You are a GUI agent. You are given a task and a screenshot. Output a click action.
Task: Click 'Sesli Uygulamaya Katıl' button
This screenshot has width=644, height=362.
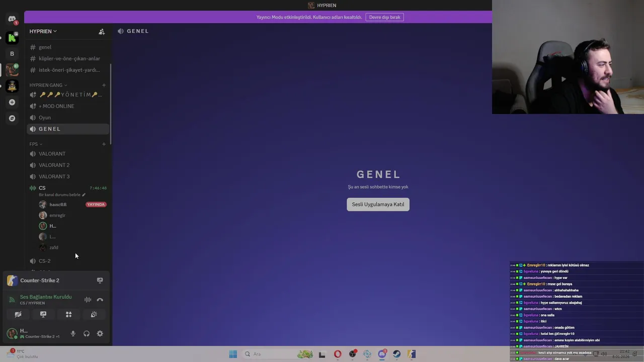(x=378, y=204)
